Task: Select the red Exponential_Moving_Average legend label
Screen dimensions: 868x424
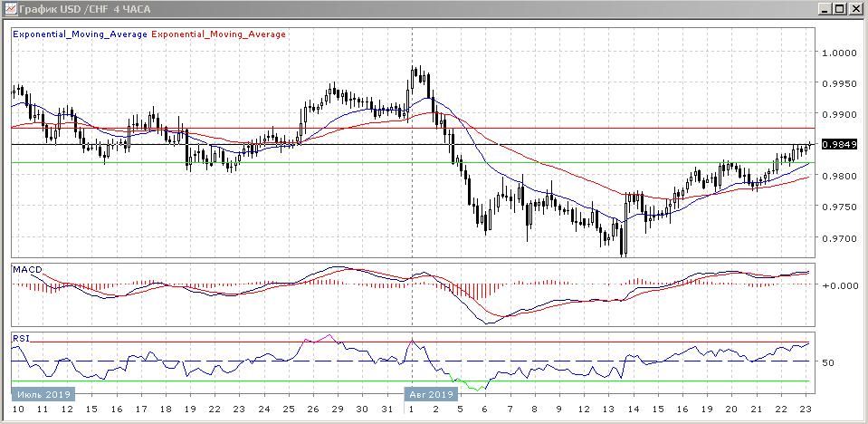Action: [x=218, y=34]
